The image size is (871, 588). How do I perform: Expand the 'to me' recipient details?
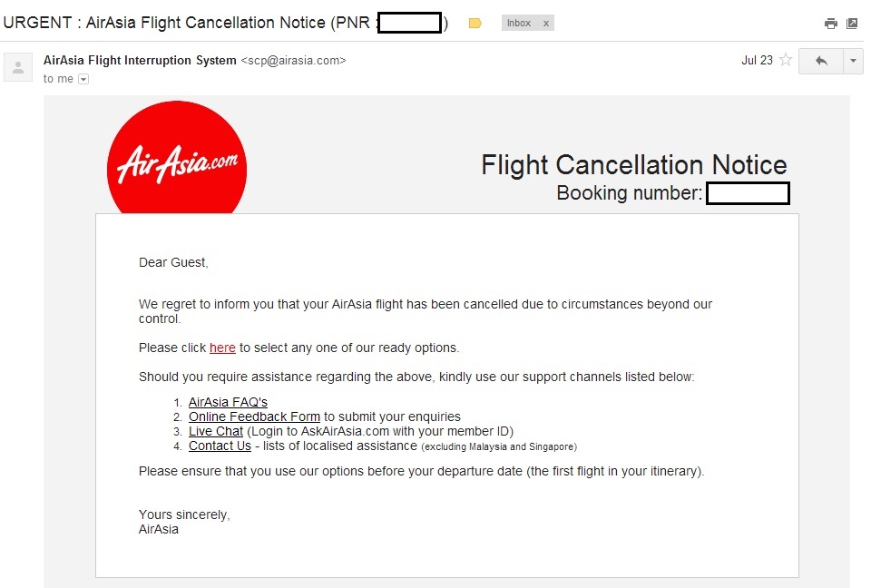[83, 79]
